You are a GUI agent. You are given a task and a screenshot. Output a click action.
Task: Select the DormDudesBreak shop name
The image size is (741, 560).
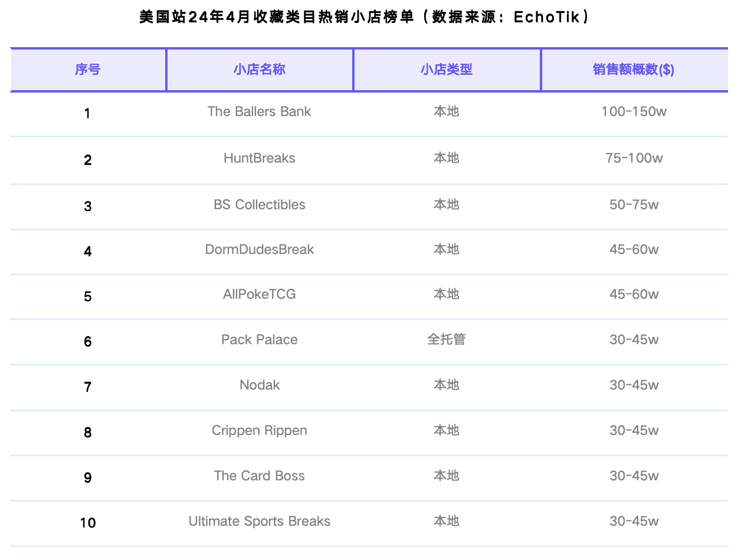coord(260,249)
